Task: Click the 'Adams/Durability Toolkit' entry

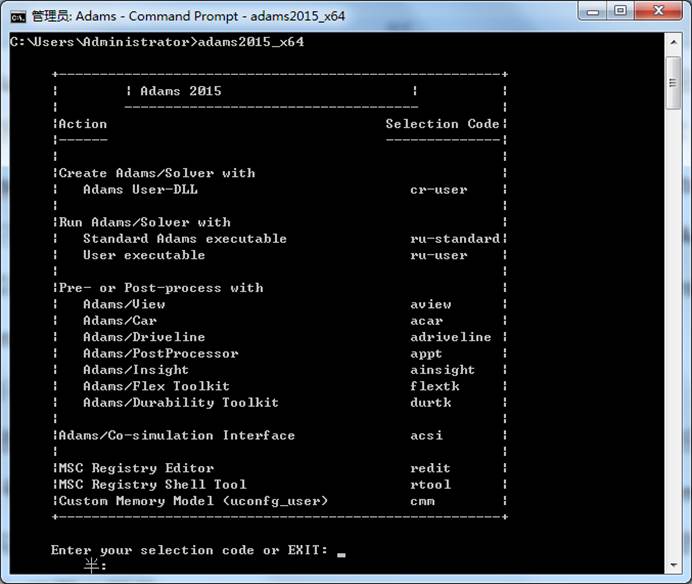Action: tap(181, 403)
